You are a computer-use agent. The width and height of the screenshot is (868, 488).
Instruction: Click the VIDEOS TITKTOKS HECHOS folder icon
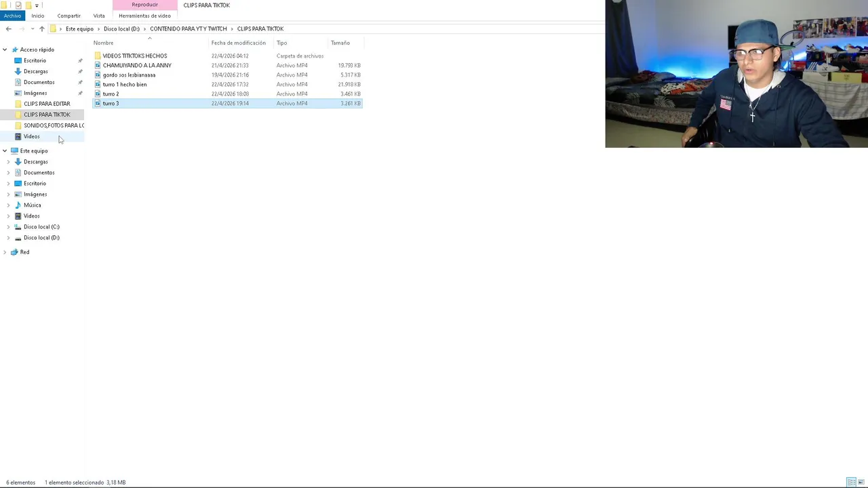[98, 56]
